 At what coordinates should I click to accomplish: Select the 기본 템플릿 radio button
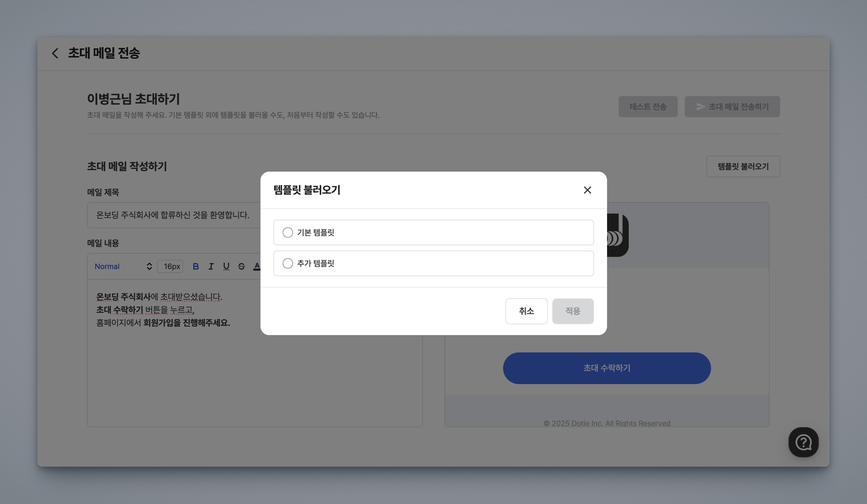[x=288, y=233]
